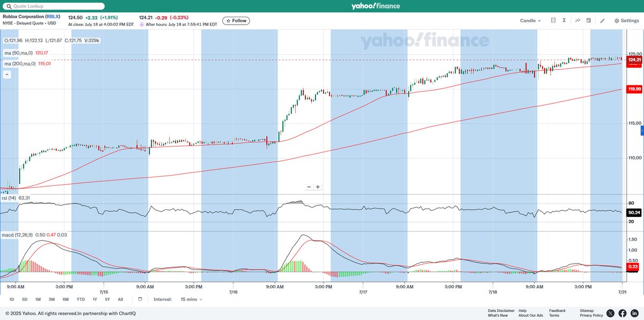Open chart Settings

point(626,20)
